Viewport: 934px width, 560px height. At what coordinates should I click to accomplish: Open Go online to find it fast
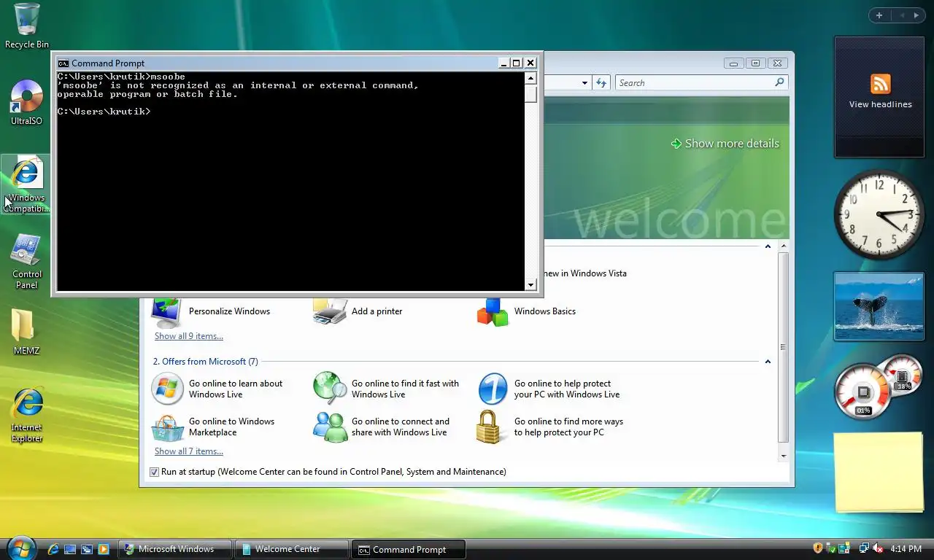386,389
